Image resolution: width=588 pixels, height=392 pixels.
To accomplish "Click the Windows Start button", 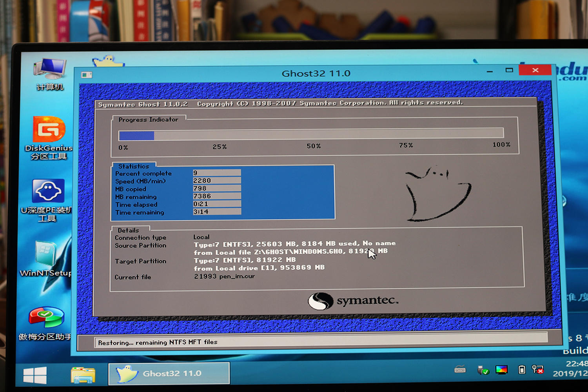I will [35, 375].
